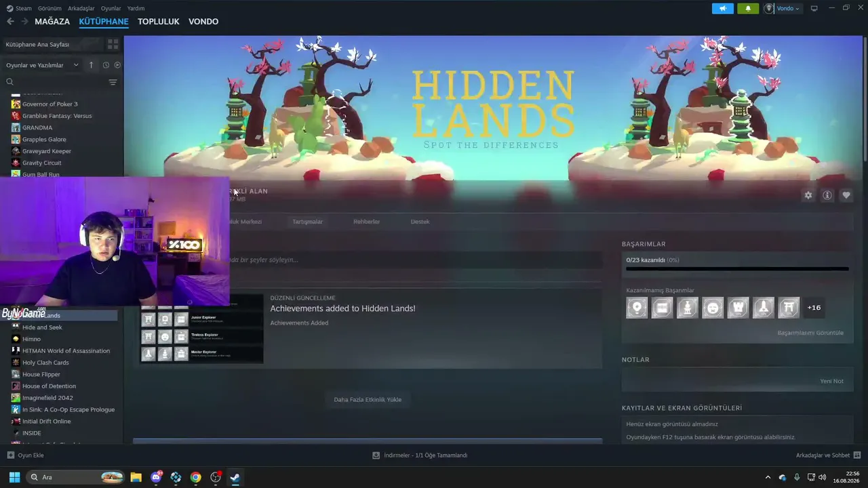Open the Tartışmalar tab
The width and height of the screenshot is (868, 488).
tap(307, 222)
